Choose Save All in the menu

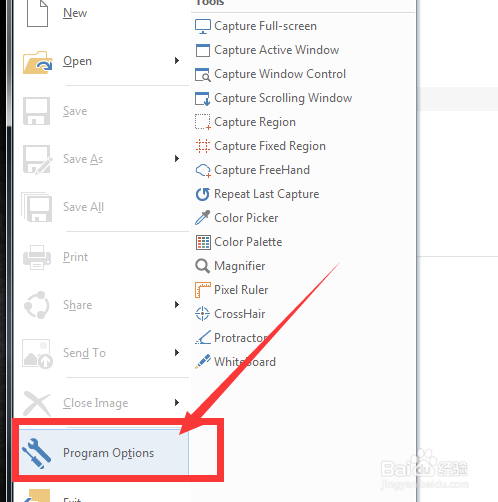tap(84, 207)
